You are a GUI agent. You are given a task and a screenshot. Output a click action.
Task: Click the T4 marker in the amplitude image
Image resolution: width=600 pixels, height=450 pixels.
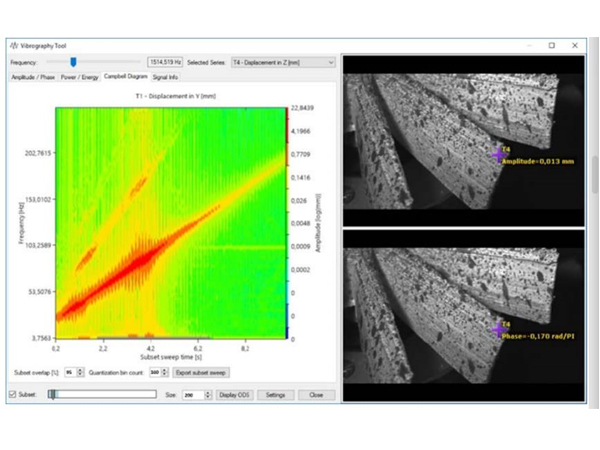(x=499, y=153)
